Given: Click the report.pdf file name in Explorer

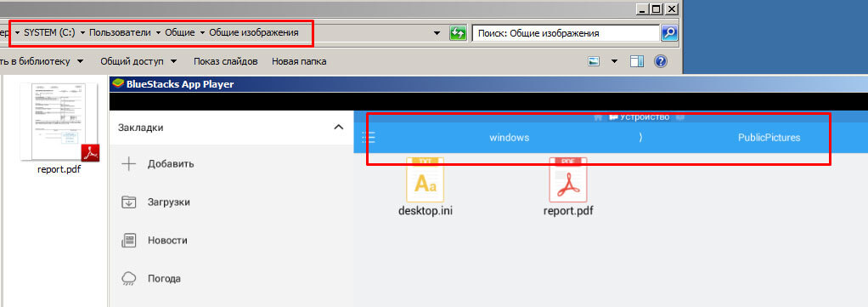Looking at the screenshot, I should click(x=59, y=169).
